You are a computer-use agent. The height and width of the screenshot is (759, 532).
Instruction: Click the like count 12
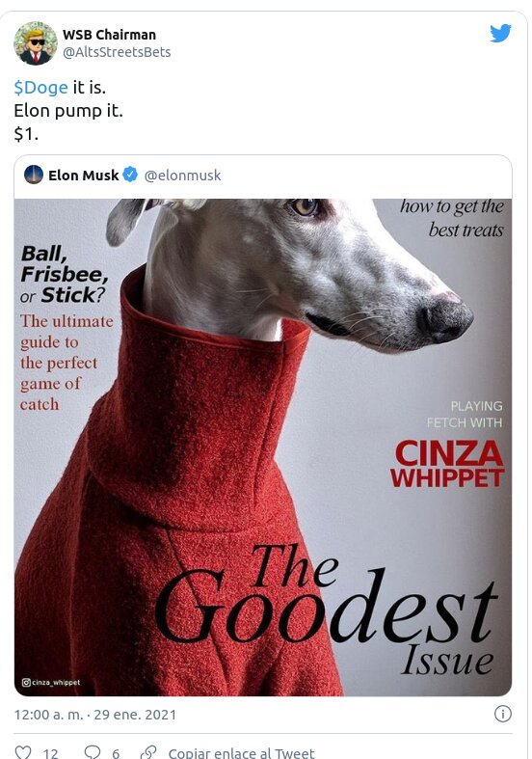(x=50, y=753)
